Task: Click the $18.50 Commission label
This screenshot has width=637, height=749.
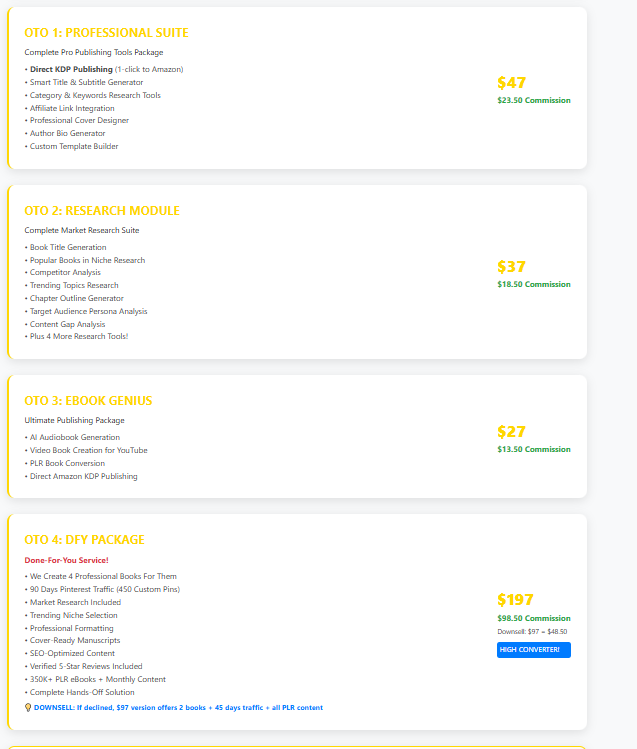Action: [x=533, y=284]
